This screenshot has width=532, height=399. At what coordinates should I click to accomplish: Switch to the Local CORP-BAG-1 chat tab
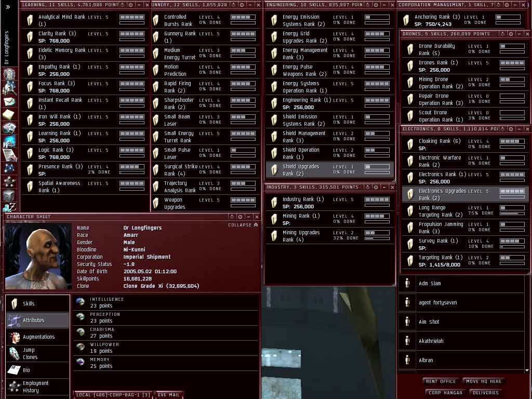point(113,395)
